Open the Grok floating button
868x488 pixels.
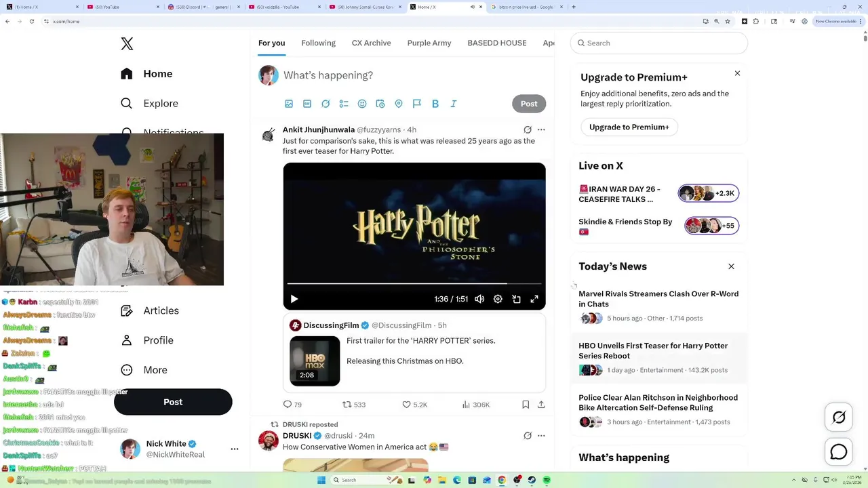pos(839,418)
